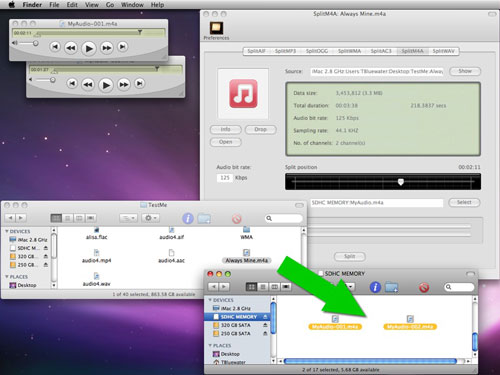Image resolution: width=500 pixels, height=375 pixels.
Task: Collapse DEVICES section in TestMe sidebar
Action: (x=7, y=231)
